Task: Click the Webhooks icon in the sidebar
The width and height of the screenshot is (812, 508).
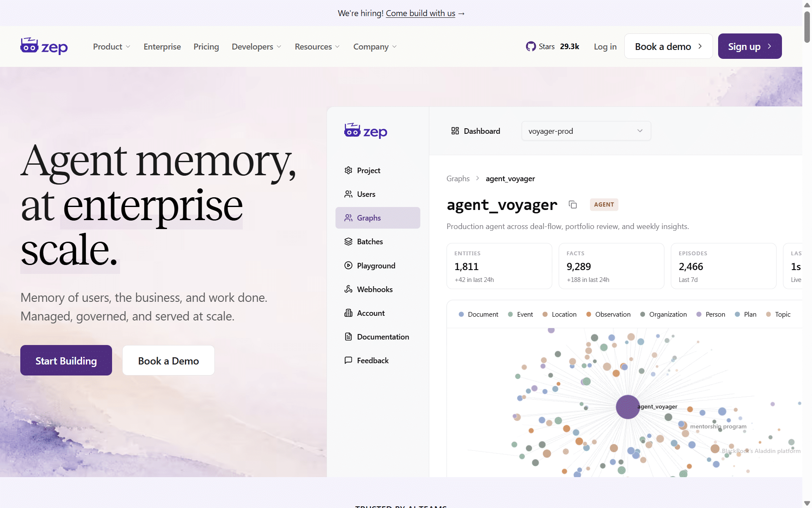Action: pyautogui.click(x=348, y=289)
